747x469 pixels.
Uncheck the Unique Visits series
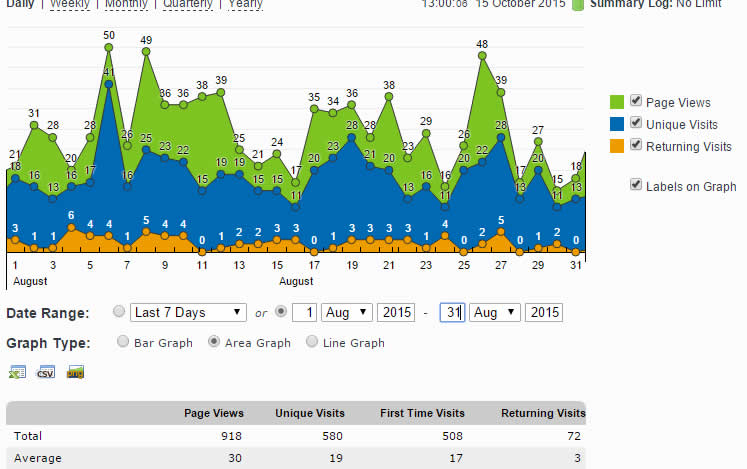(x=636, y=122)
